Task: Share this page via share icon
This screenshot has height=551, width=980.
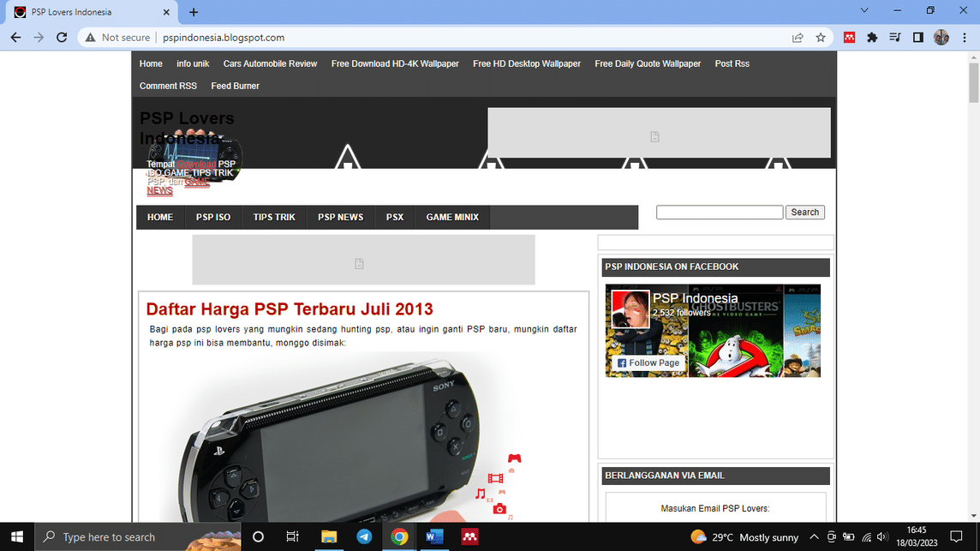Action: click(x=798, y=38)
